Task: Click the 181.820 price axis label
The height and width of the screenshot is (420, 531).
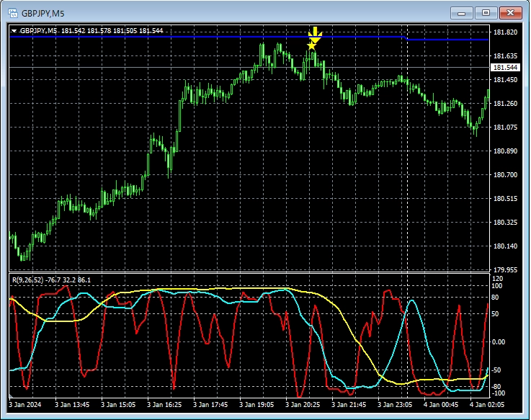Action: (504, 33)
